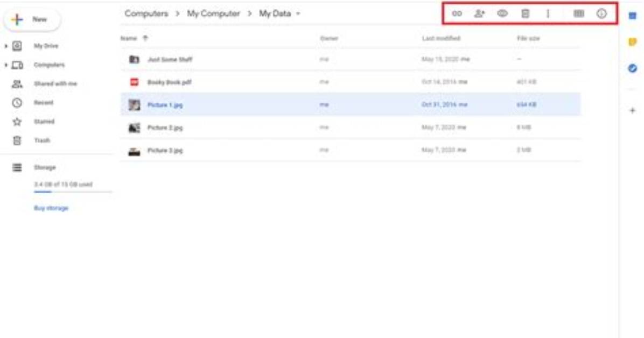Reverse sort using the Name arrow

tap(145, 38)
